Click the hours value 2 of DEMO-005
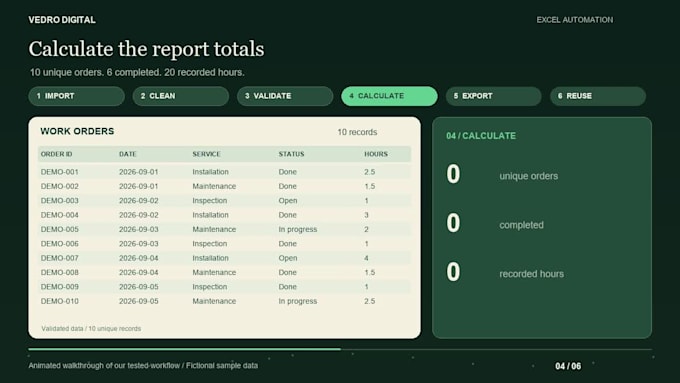The height and width of the screenshot is (383, 680). (x=366, y=229)
